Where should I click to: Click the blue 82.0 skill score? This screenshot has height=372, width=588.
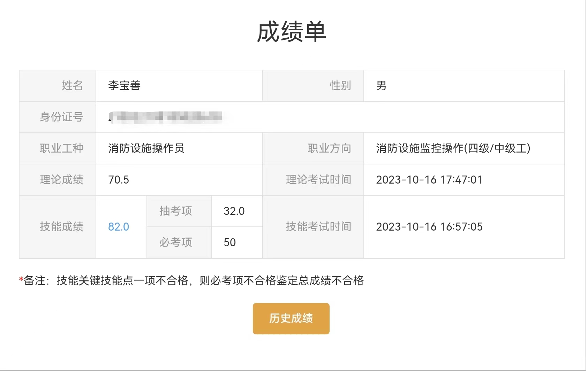119,227
